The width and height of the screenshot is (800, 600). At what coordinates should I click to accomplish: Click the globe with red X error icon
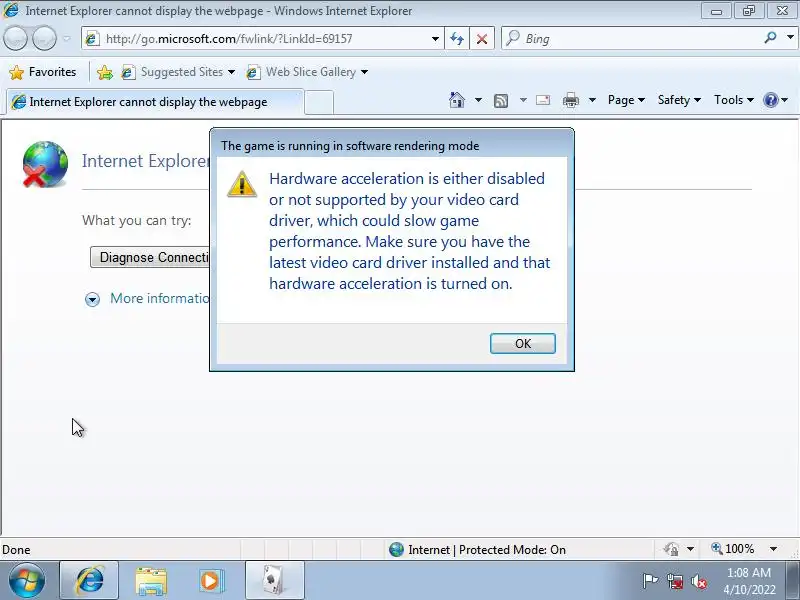(x=45, y=164)
